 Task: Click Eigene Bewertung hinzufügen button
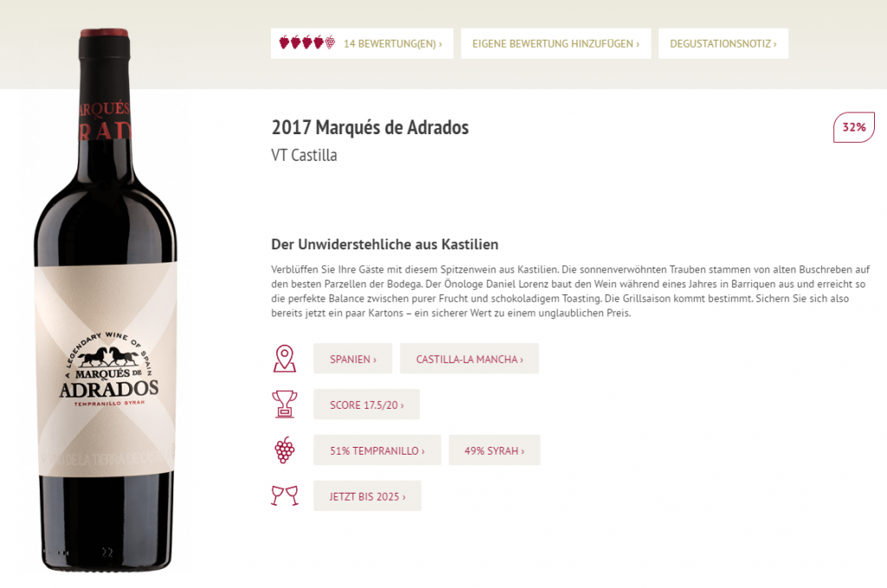pos(555,43)
